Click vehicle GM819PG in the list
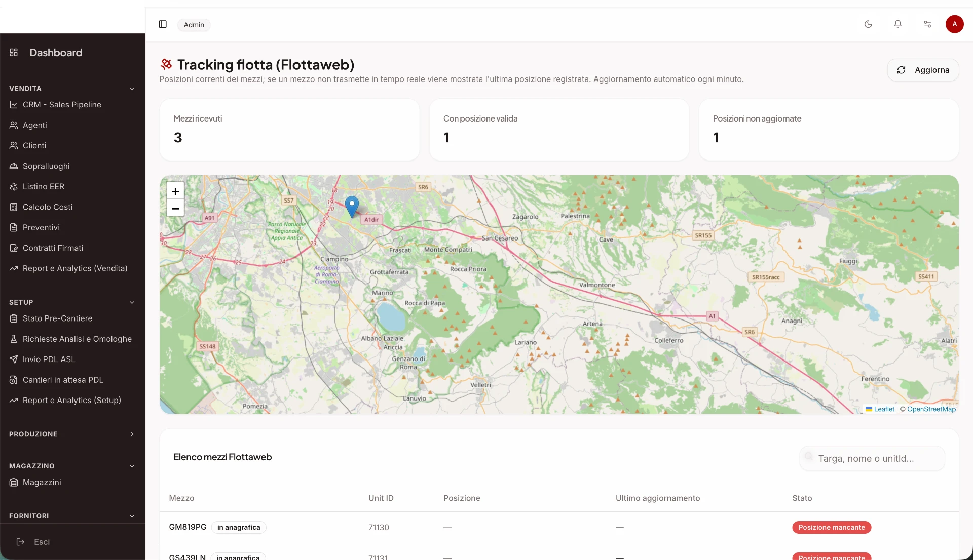 [188, 527]
